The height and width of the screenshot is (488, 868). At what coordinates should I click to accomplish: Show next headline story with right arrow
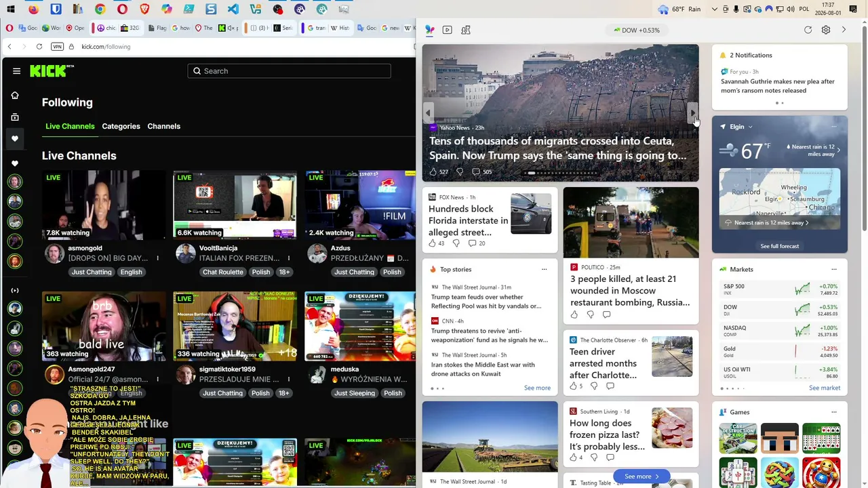point(692,113)
